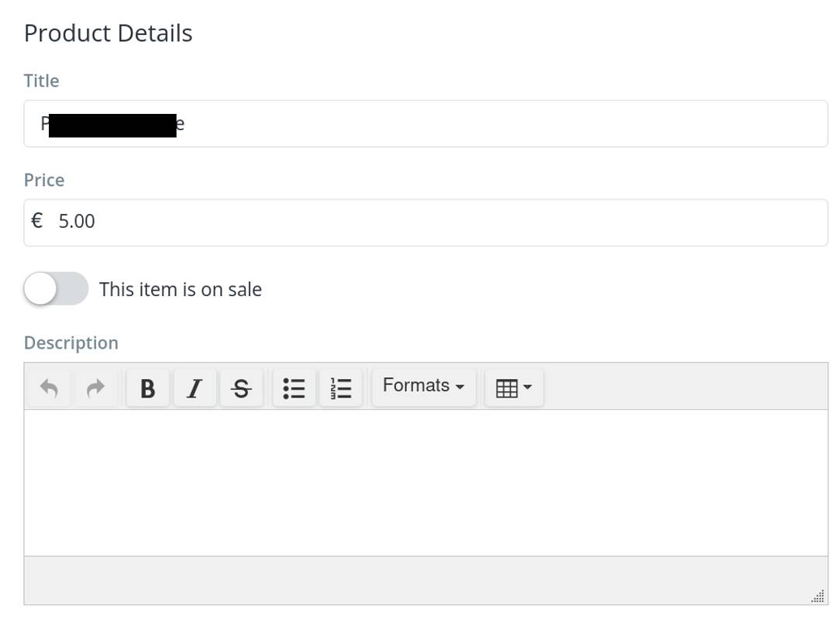Insert a bullet list in the description

coord(294,387)
